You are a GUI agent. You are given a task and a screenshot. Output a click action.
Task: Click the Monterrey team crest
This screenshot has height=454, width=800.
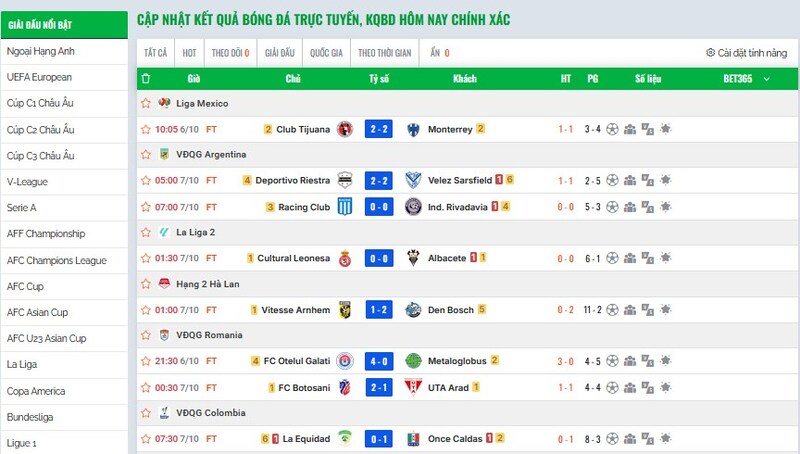[x=412, y=129]
